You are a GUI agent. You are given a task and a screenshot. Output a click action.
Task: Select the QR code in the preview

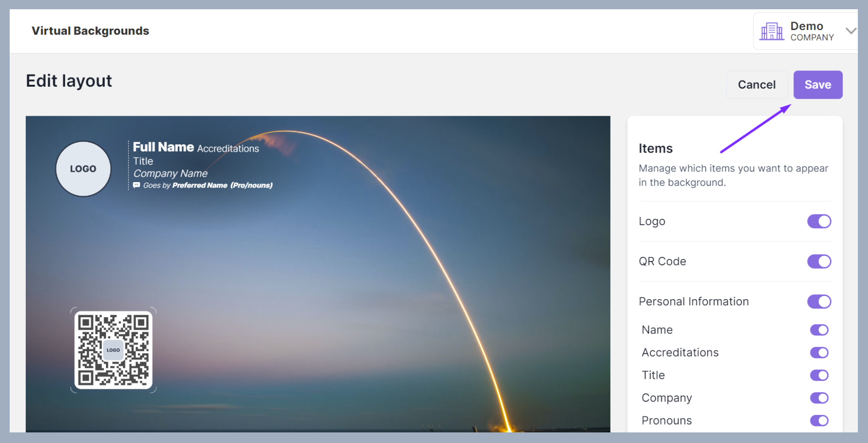click(113, 350)
